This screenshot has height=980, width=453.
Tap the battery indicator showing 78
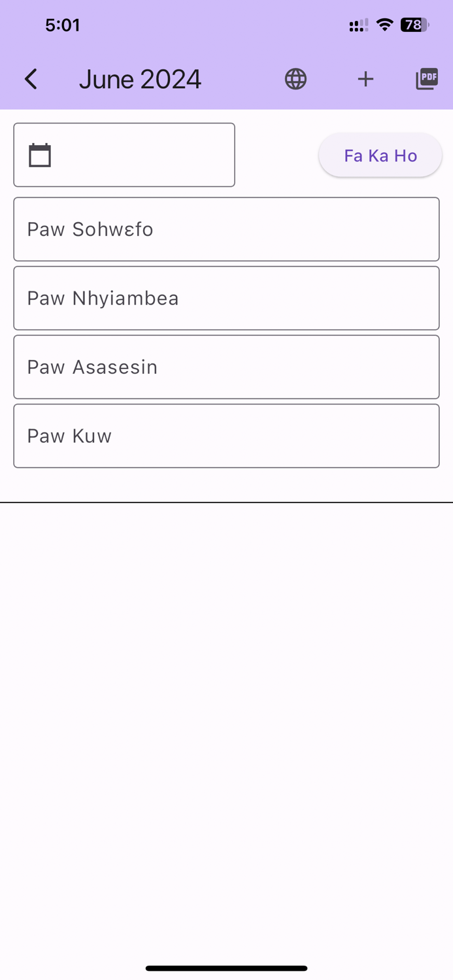(412, 25)
